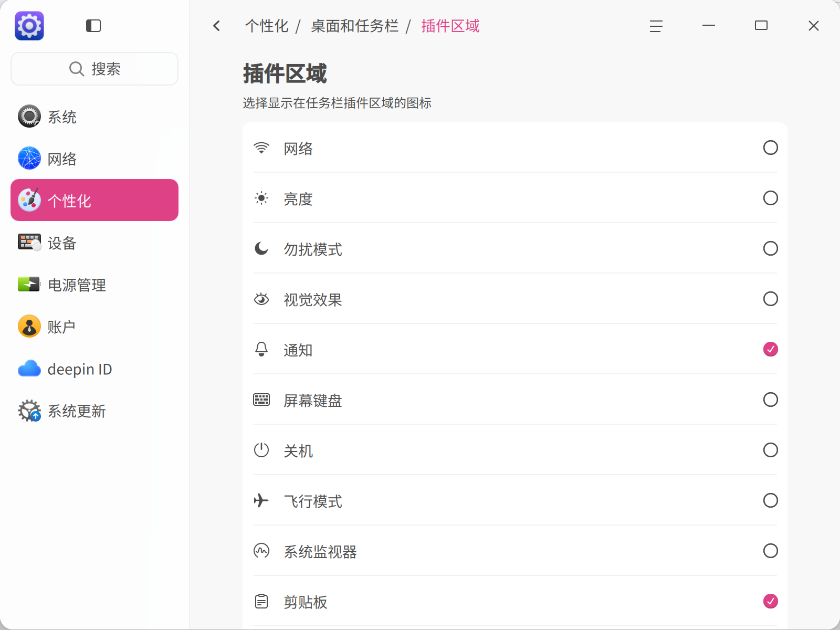Click the airplane icon for 飞行模式
This screenshot has height=630, width=840.
(261, 500)
